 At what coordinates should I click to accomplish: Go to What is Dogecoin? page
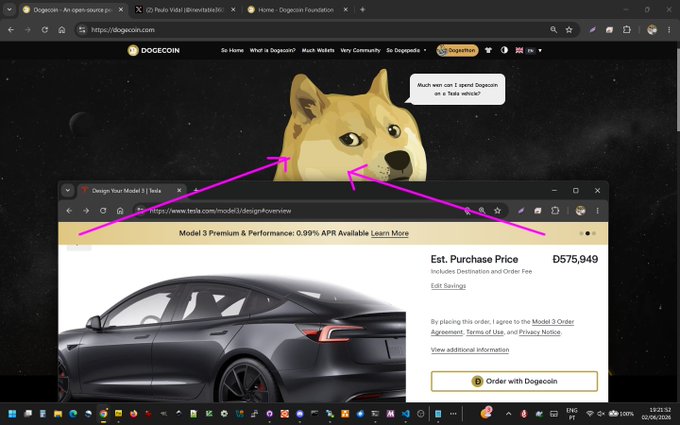272,50
